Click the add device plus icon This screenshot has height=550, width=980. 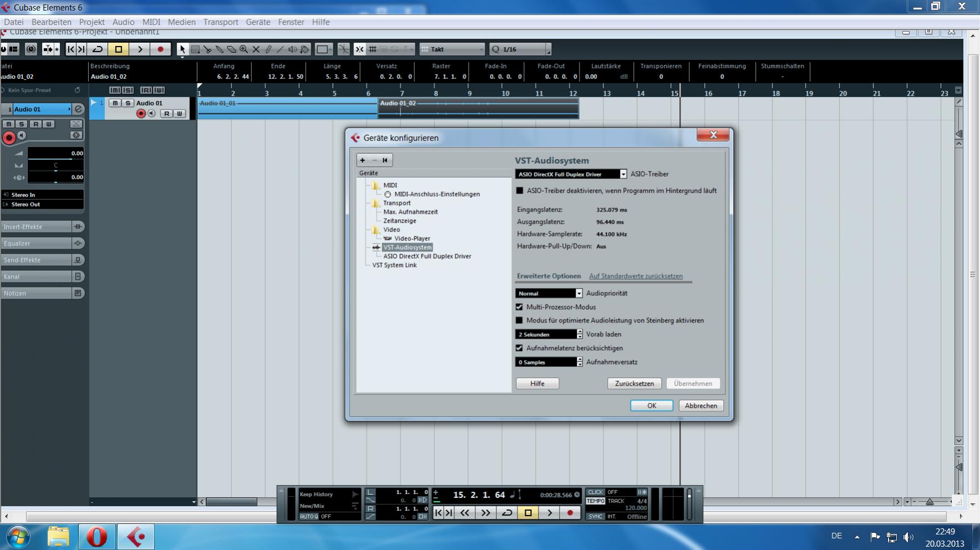(x=363, y=160)
